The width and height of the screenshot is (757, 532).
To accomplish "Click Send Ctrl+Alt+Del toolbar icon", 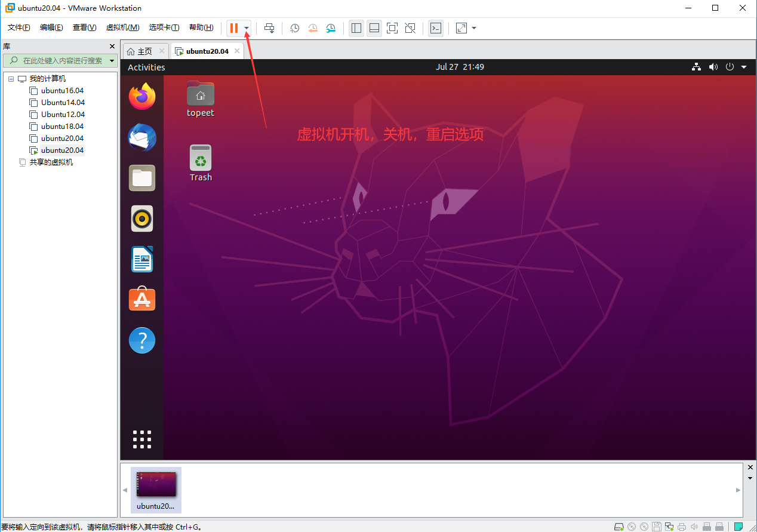I will pos(269,28).
